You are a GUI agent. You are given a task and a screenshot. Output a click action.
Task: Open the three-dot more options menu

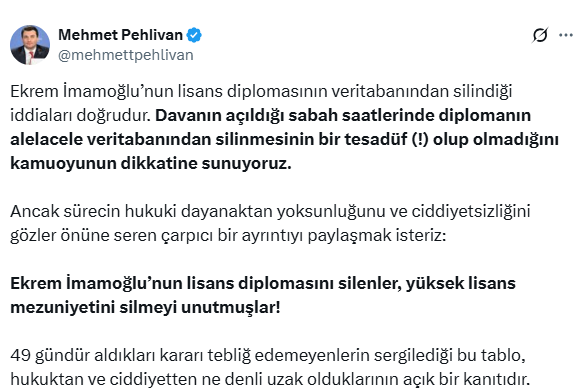565,35
